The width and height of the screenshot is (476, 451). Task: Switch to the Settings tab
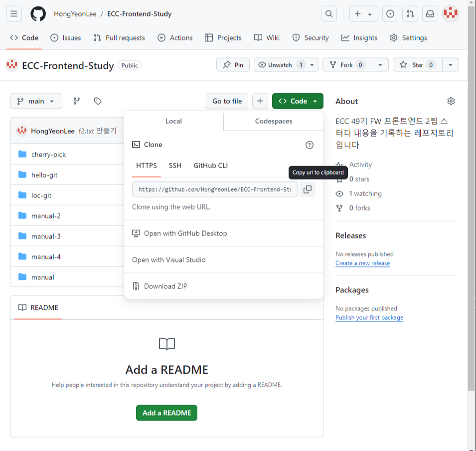409,38
